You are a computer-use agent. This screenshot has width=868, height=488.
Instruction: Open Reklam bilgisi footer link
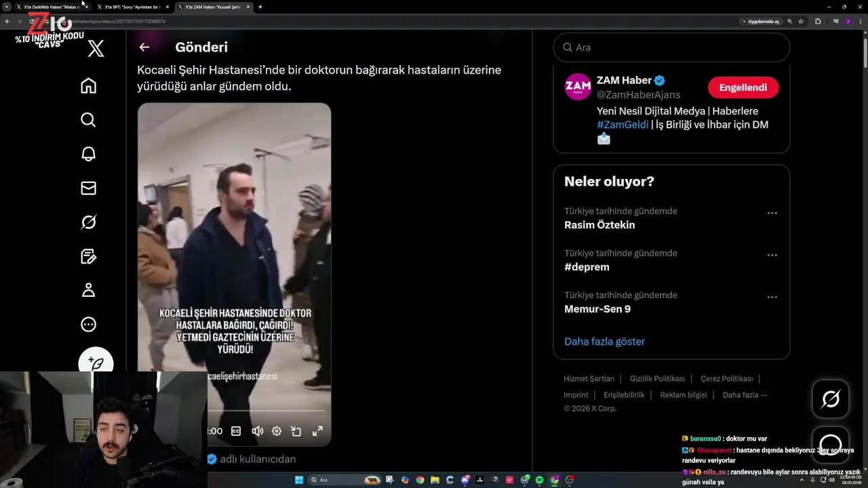(x=684, y=394)
